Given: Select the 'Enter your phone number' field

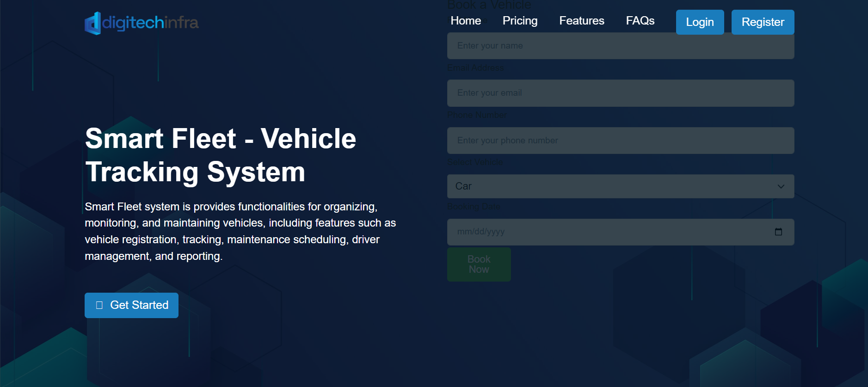Looking at the screenshot, I should [620, 141].
